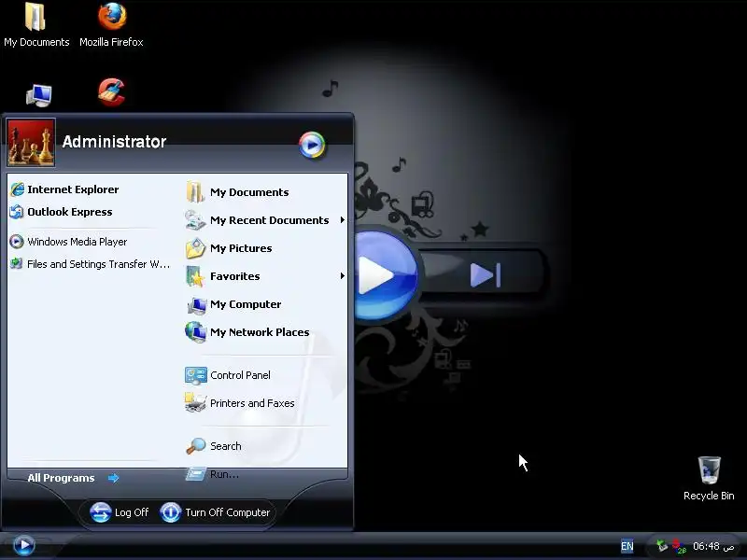747x560 pixels.
Task: Click the Internet Explorer icon in the Start menu
Action: 17,189
